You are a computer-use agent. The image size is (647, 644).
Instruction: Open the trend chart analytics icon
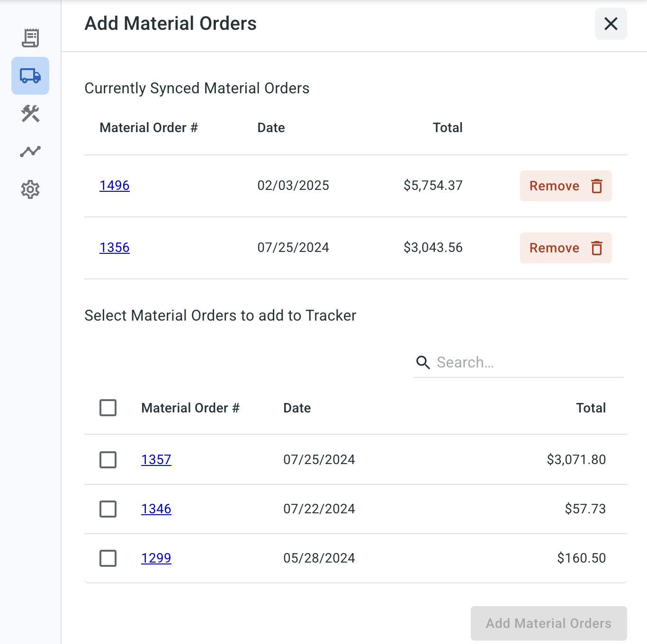coord(30,152)
